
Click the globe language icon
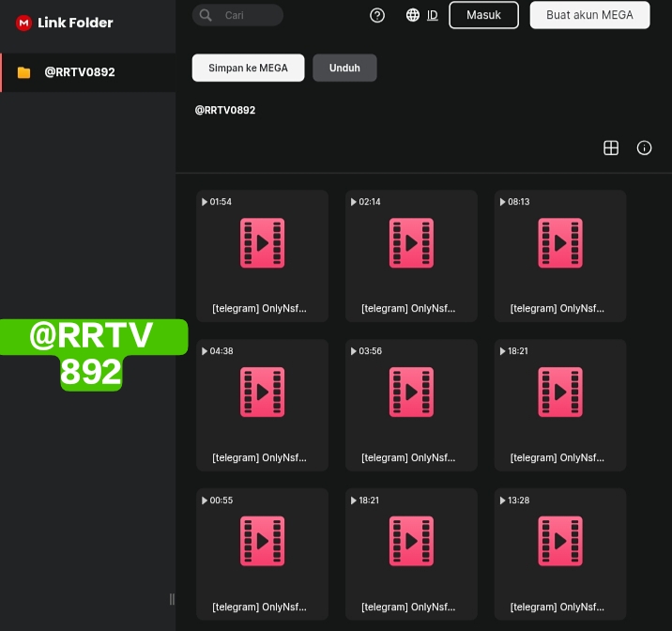click(413, 15)
